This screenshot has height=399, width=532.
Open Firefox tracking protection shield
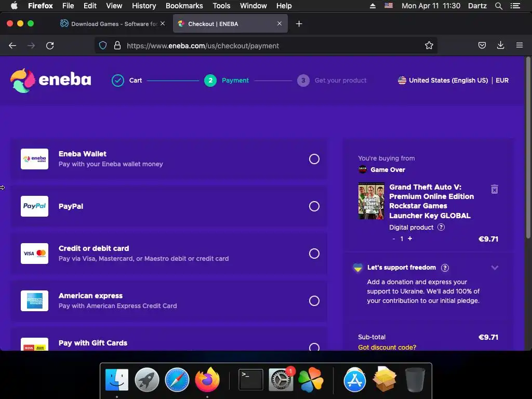pyautogui.click(x=103, y=46)
